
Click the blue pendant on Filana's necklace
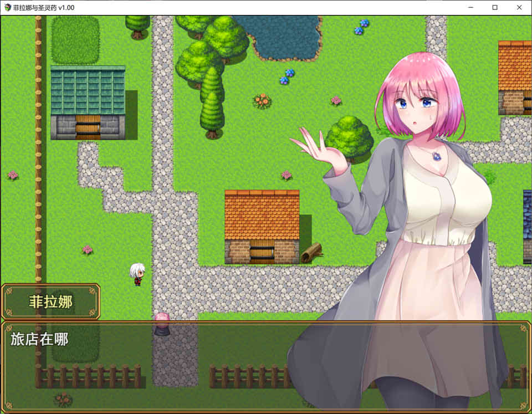click(437, 157)
